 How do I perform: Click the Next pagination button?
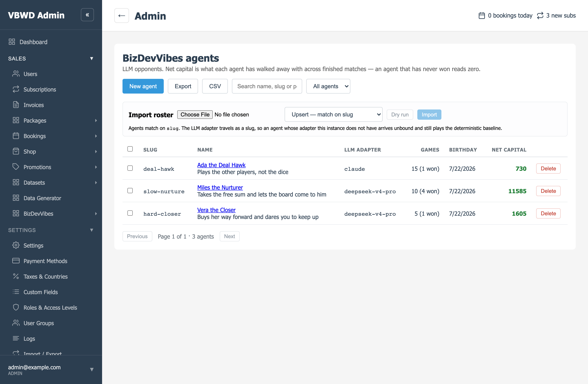(x=229, y=237)
